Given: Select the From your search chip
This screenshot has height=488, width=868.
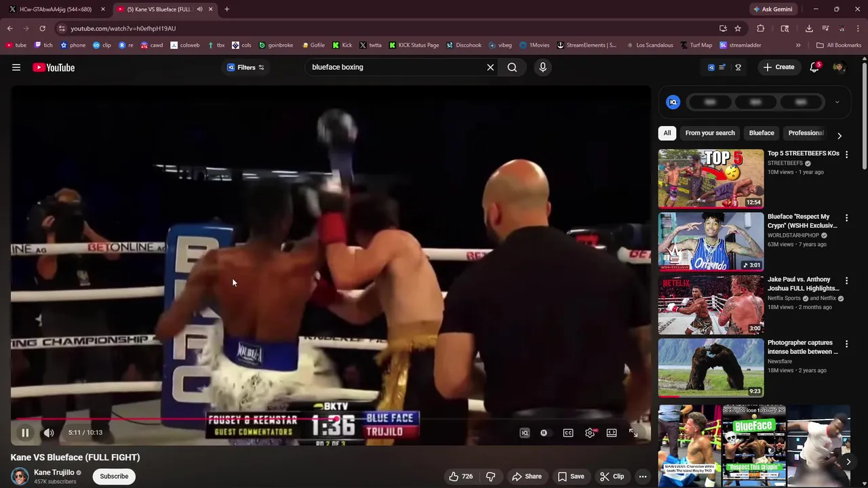Looking at the screenshot, I should click(x=710, y=133).
